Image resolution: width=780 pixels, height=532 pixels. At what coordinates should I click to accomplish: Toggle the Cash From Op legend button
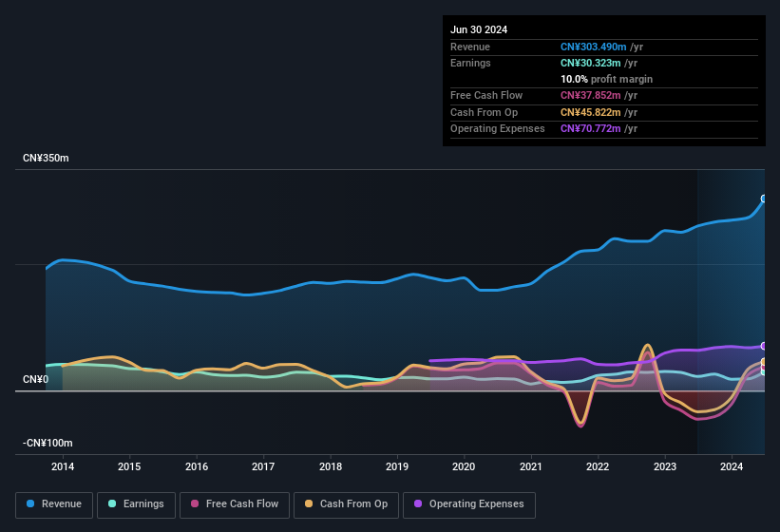(346, 504)
